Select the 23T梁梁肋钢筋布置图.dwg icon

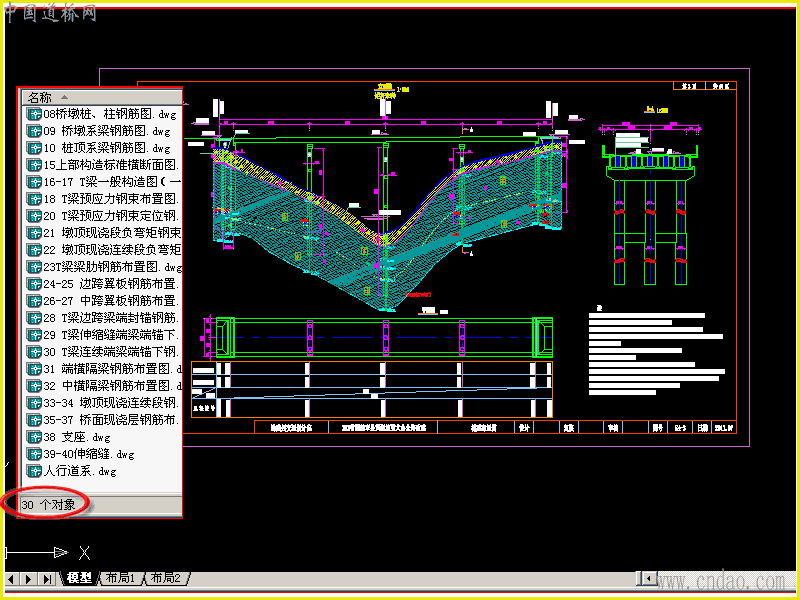coord(34,267)
